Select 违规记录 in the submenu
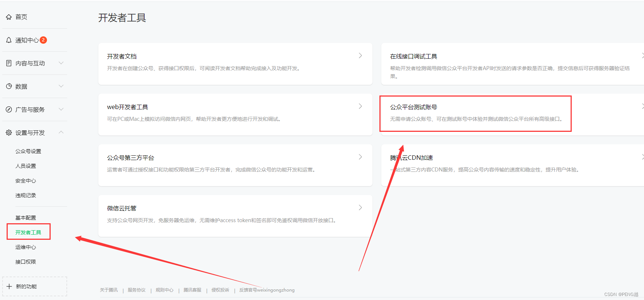The width and height of the screenshot is (644, 300). point(26,195)
